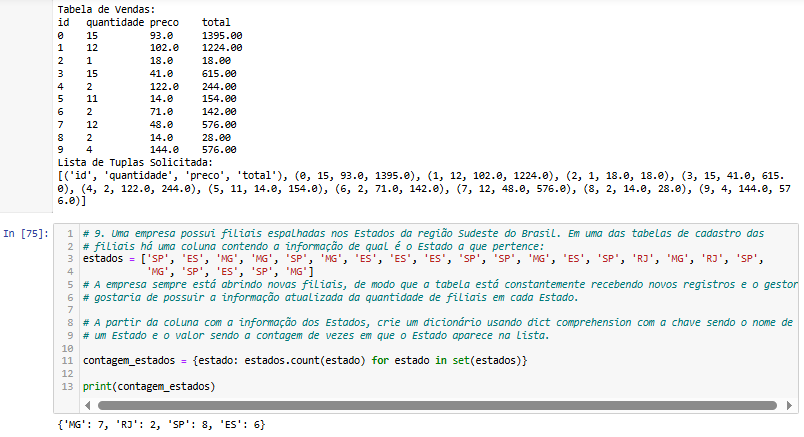Click the 'quantidade' column header in output
The height and width of the screenshot is (437, 804).
point(115,22)
